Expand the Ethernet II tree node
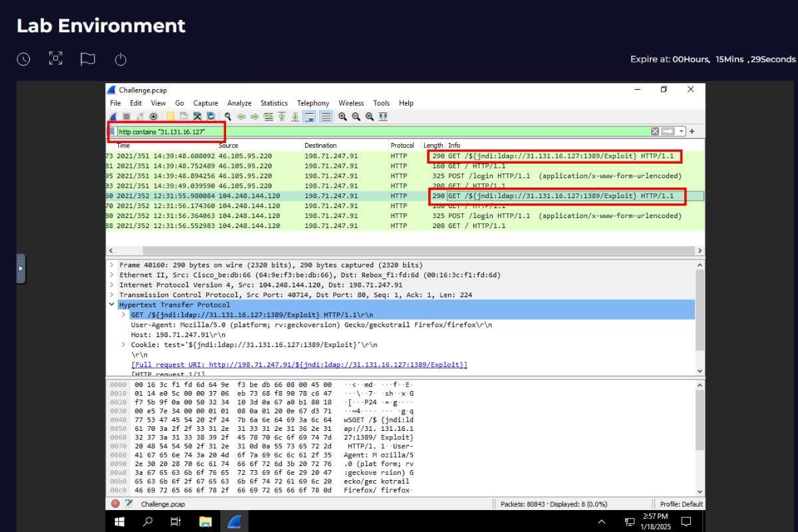The height and width of the screenshot is (532, 798). [112, 275]
